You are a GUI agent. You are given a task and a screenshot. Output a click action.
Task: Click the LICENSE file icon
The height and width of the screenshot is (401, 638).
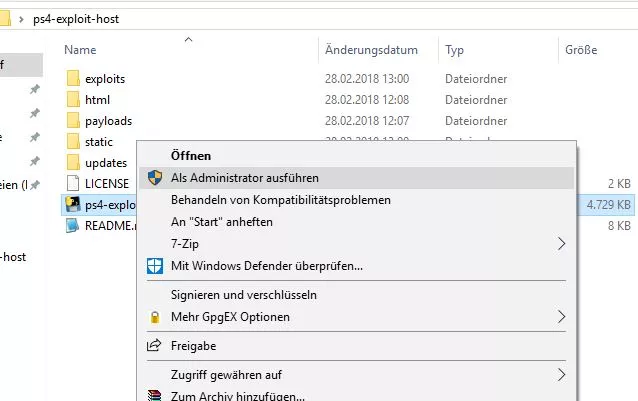tap(73, 183)
